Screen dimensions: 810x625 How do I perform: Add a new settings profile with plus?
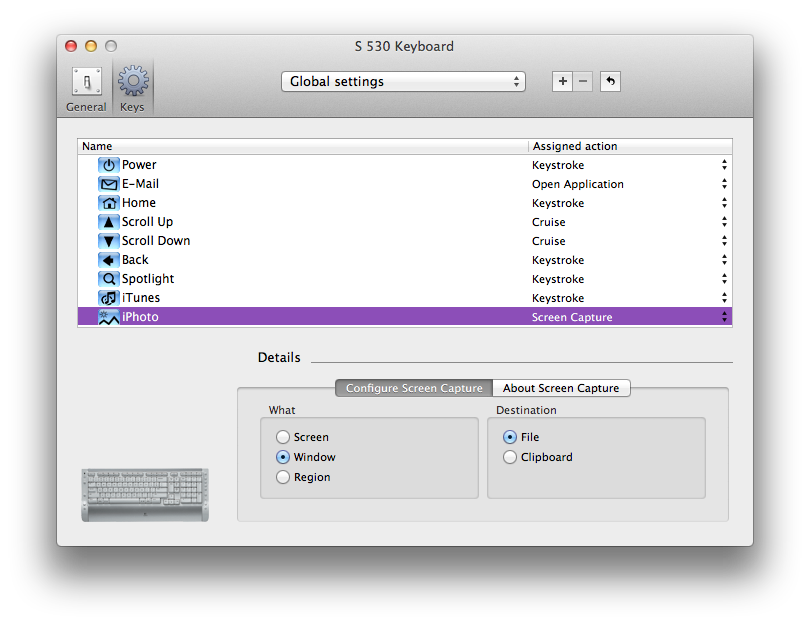[x=563, y=81]
